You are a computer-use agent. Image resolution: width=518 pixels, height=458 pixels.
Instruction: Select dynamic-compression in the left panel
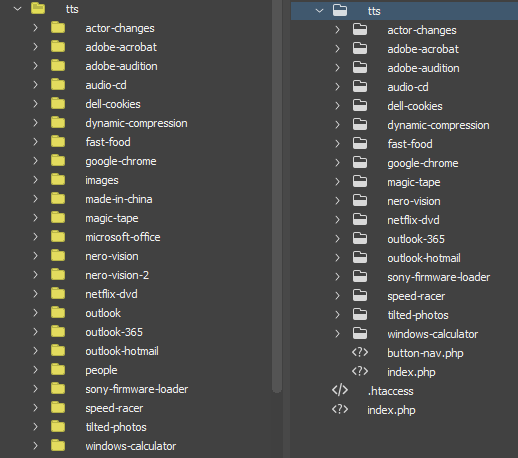(x=136, y=123)
